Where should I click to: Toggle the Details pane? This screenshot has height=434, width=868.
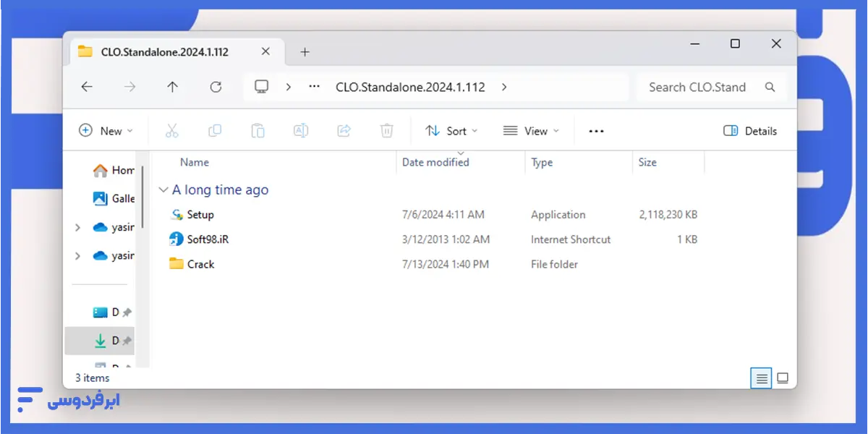tap(750, 131)
